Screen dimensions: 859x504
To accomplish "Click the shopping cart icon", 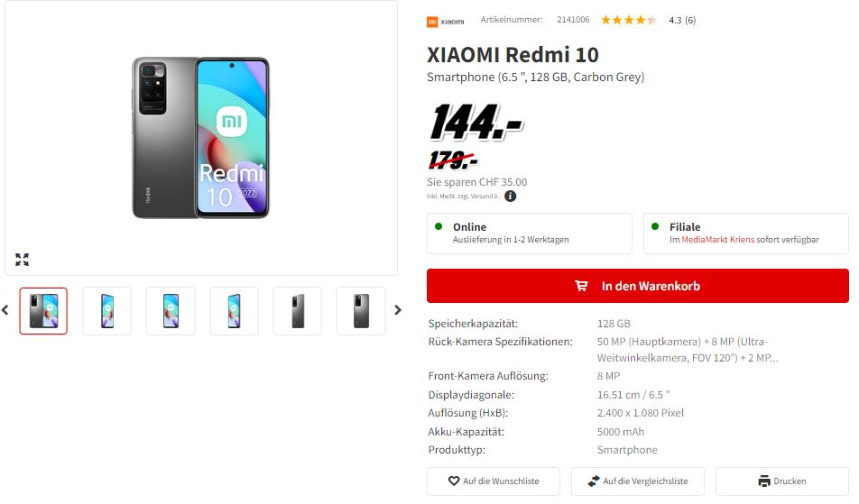I will pyautogui.click(x=581, y=286).
